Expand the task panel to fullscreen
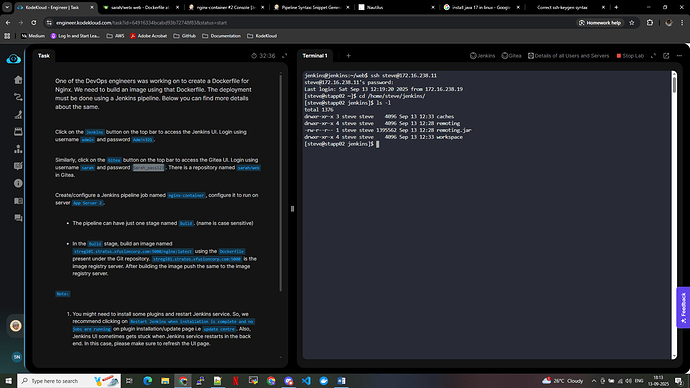690x388 pixels. click(x=284, y=56)
